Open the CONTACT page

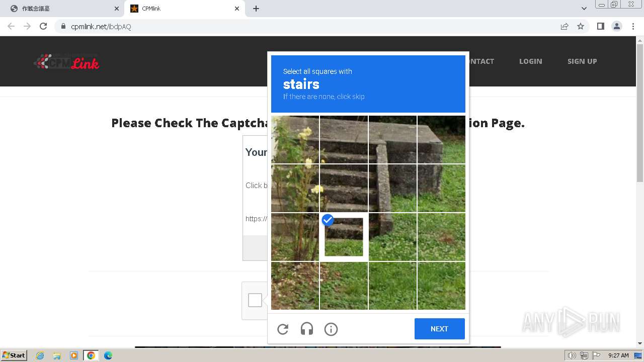[x=481, y=61]
